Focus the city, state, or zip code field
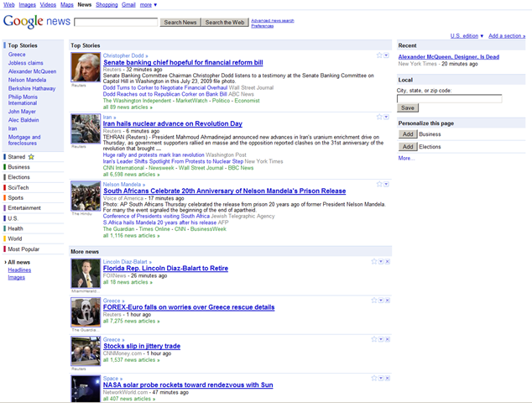The width and height of the screenshot is (532, 403). coord(449,99)
